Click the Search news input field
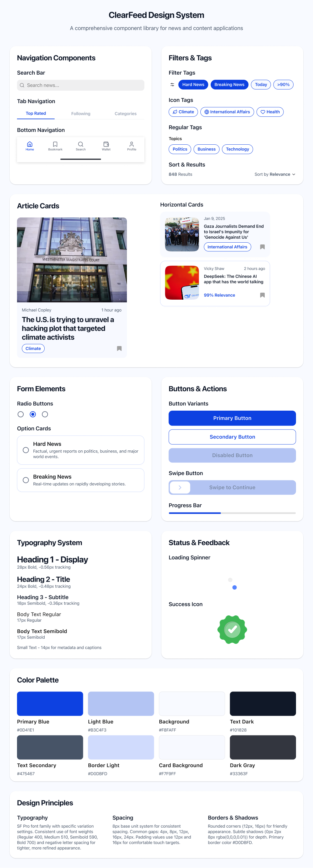This screenshot has height=868, width=313. point(81,85)
